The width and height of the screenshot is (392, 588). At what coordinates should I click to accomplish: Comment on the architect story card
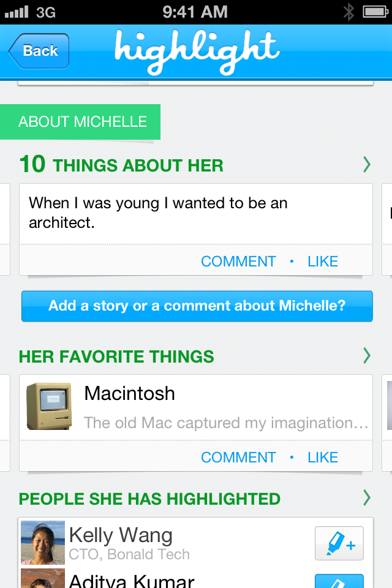coord(239,262)
